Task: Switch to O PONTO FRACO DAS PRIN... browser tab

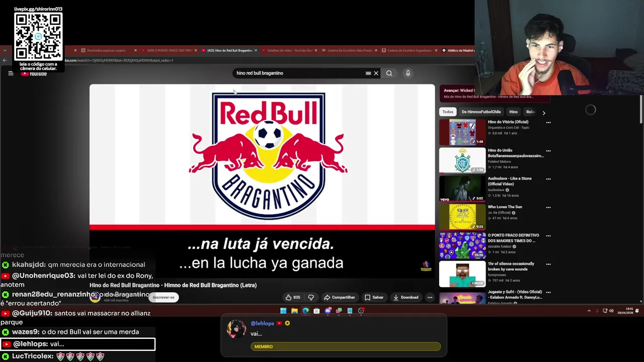Action: coord(170,50)
